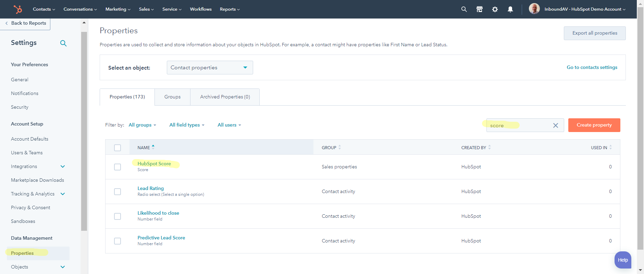Check the HubSpot Score row checkbox
644x274 pixels.
point(117,167)
